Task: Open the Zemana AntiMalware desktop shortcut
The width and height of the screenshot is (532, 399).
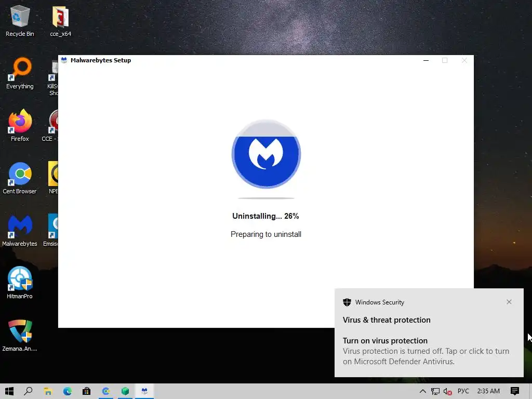Action: coord(20,336)
